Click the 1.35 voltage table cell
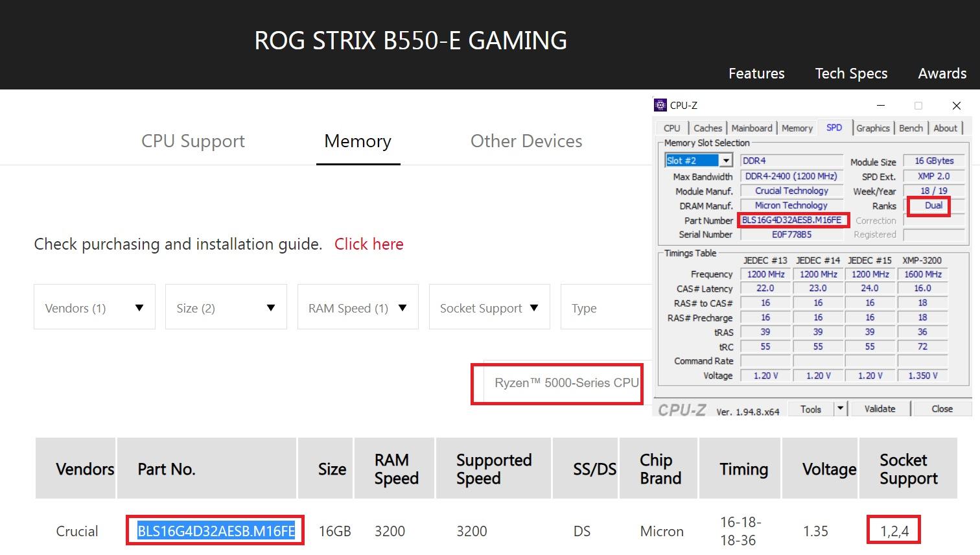The height and width of the screenshot is (555, 980). [815, 531]
